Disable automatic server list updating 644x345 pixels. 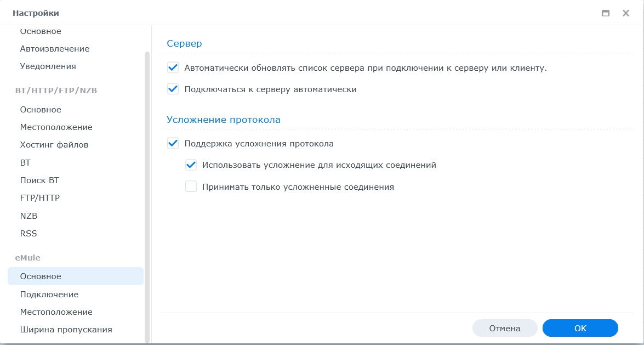[173, 67]
